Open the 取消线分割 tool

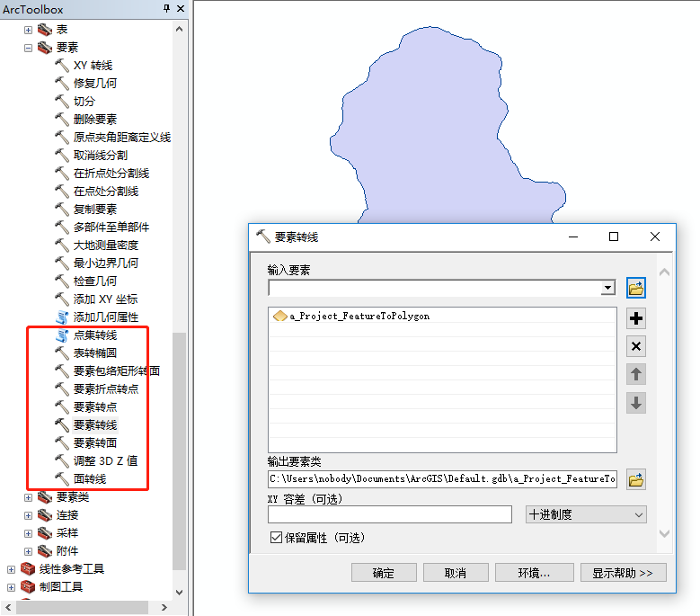pyautogui.click(x=101, y=156)
